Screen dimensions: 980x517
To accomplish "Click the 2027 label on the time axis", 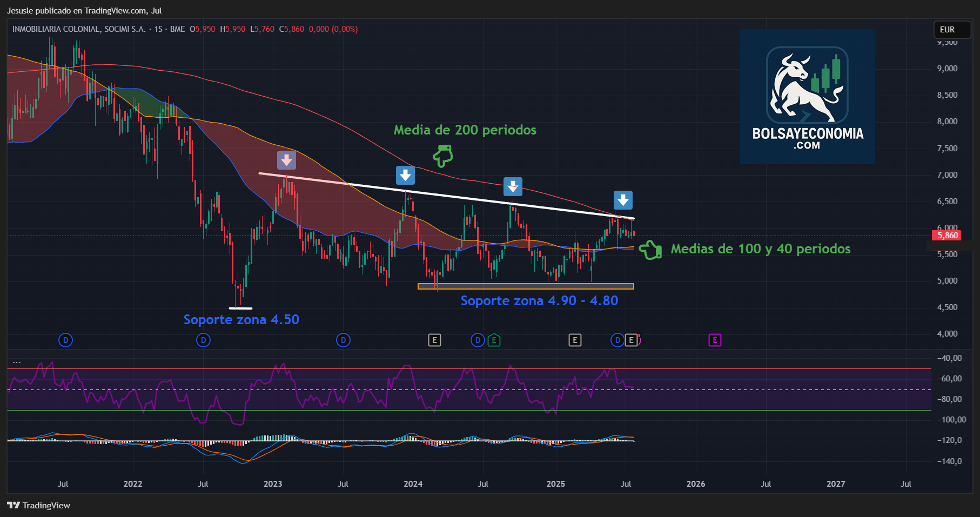I will pyautogui.click(x=836, y=484).
